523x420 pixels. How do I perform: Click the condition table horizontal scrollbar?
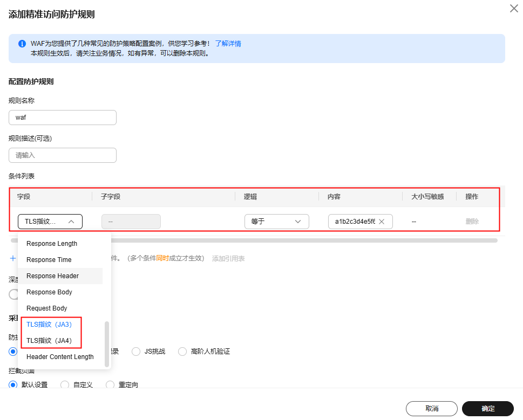click(254, 240)
